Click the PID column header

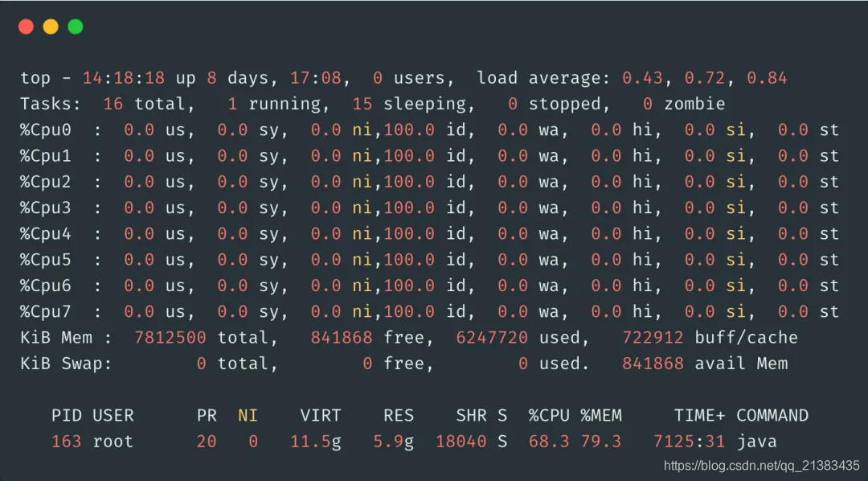click(67, 416)
